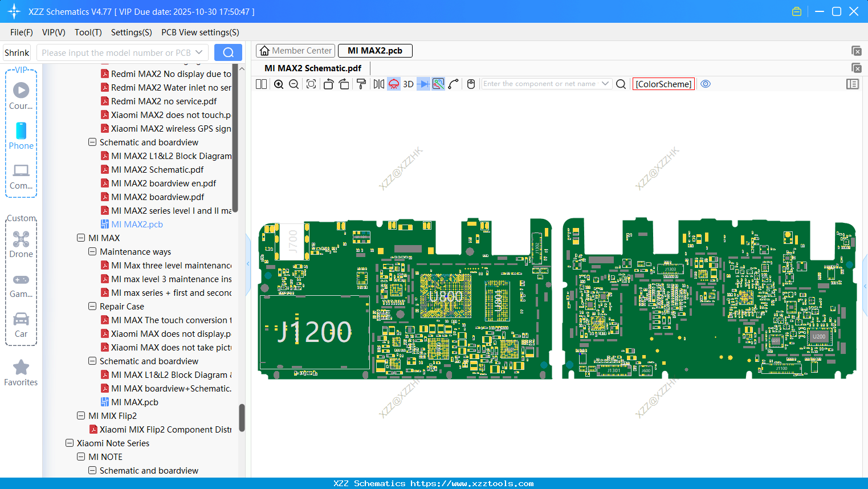Click the zoom in magnifier icon
Viewport: 868px width, 489px height.
click(x=279, y=84)
